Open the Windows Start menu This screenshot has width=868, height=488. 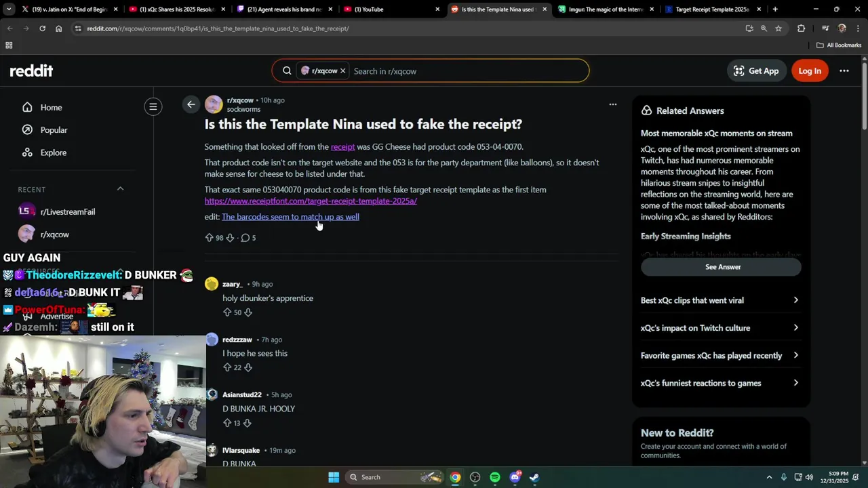tap(334, 477)
